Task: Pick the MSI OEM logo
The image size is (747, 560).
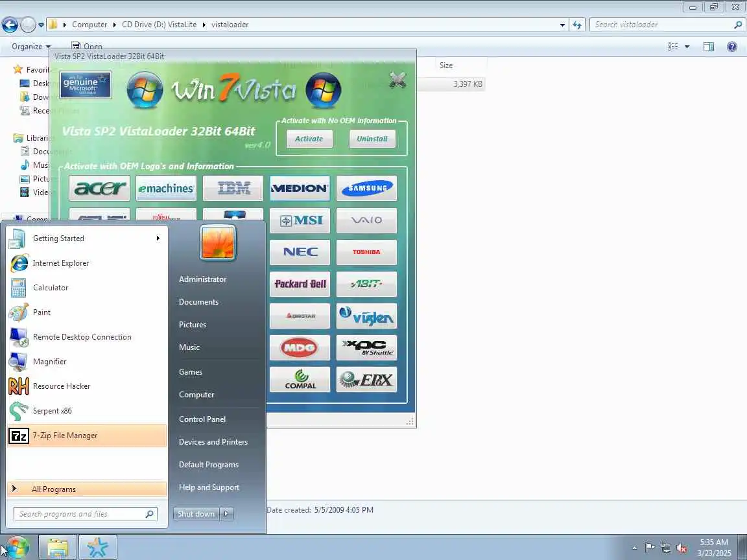Action: click(300, 220)
